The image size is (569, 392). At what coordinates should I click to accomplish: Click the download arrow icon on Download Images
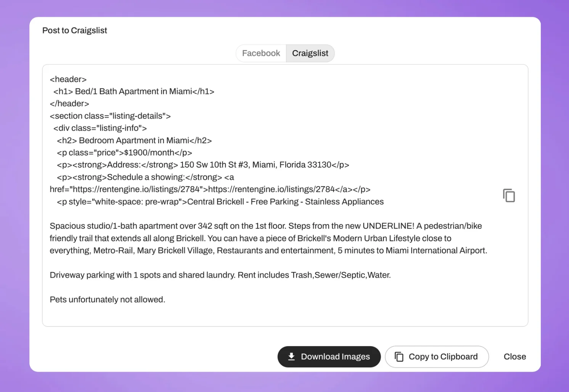pyautogui.click(x=291, y=357)
